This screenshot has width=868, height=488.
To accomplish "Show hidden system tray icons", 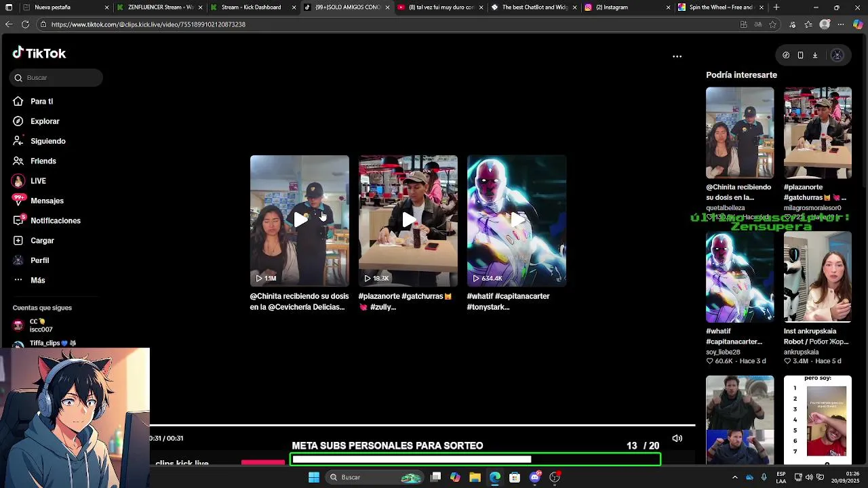I will (734, 477).
